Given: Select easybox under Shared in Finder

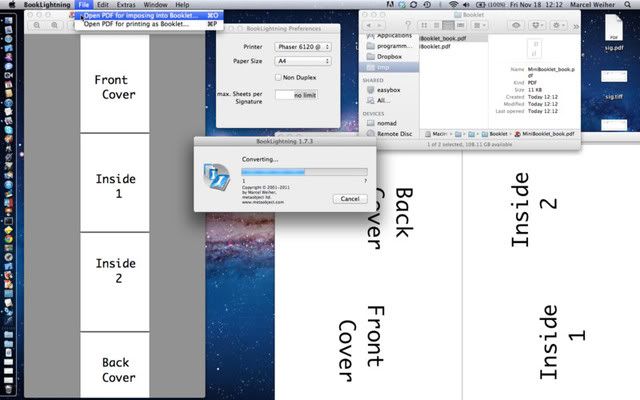Looking at the screenshot, I should (390, 90).
